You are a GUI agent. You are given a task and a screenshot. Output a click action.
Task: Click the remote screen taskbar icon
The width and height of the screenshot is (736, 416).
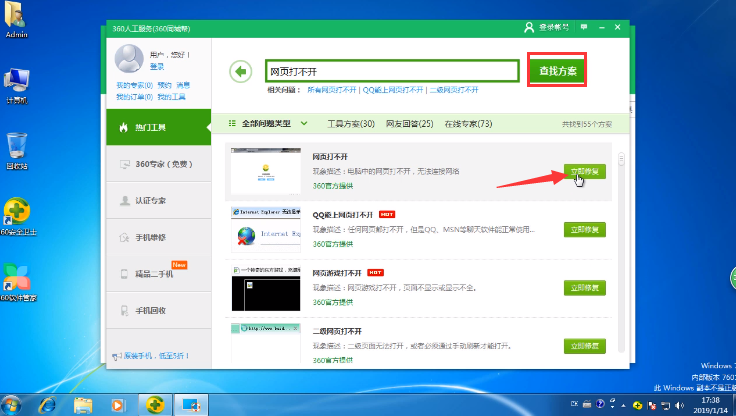(x=191, y=405)
